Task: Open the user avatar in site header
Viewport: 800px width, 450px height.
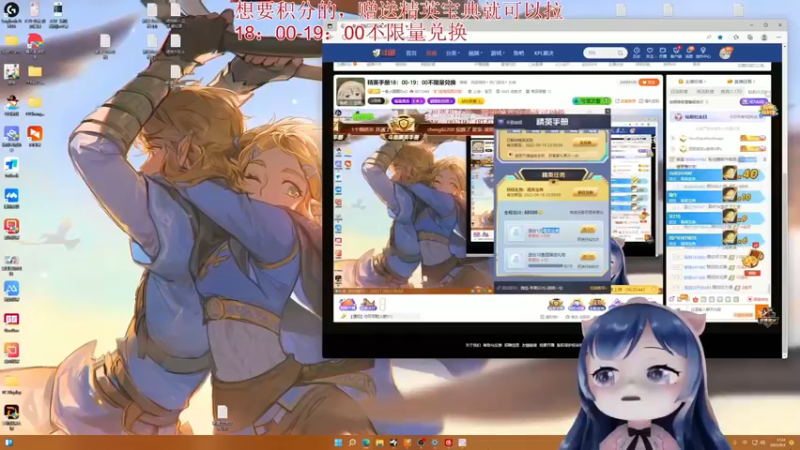Action: (725, 53)
